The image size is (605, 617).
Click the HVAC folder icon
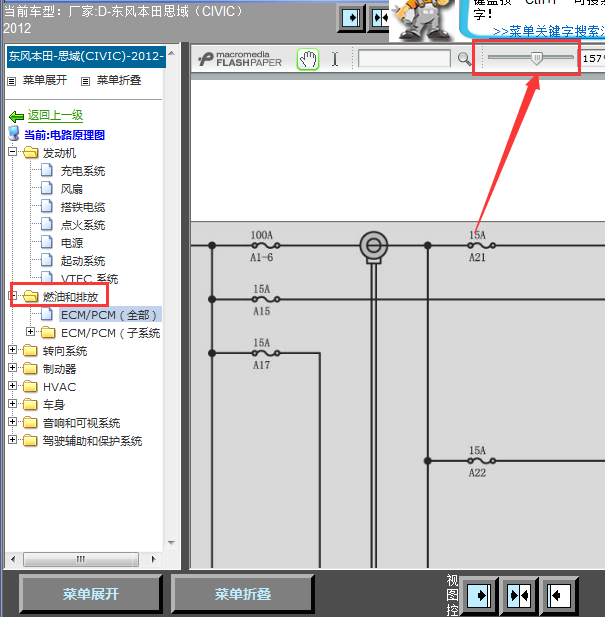[x=30, y=386]
